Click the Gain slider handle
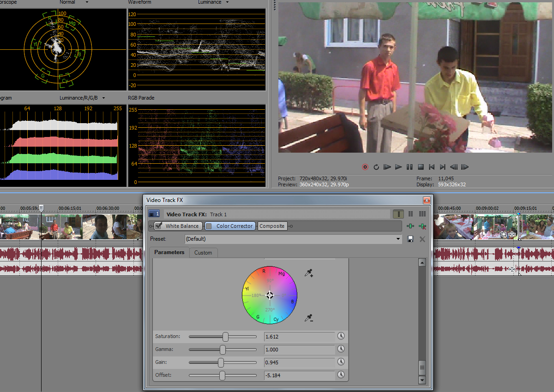The image size is (554, 392). (221, 362)
